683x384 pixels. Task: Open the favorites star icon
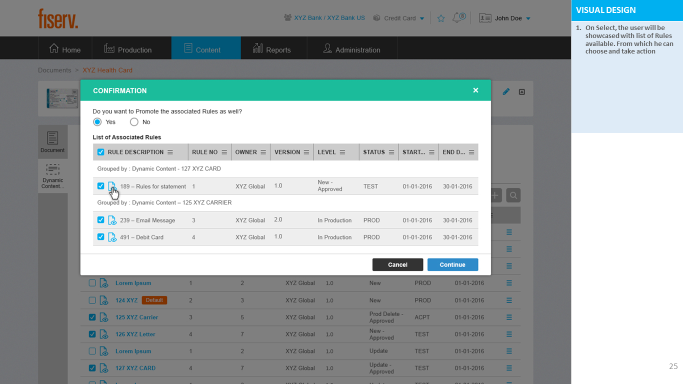click(x=441, y=18)
